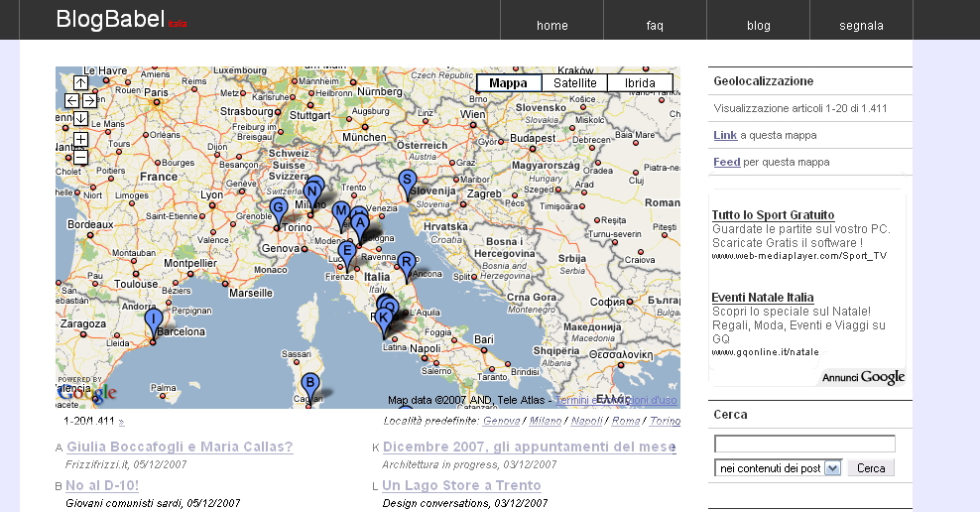Click the Cerca search button
The height and width of the screenshot is (512, 980).
(x=871, y=467)
